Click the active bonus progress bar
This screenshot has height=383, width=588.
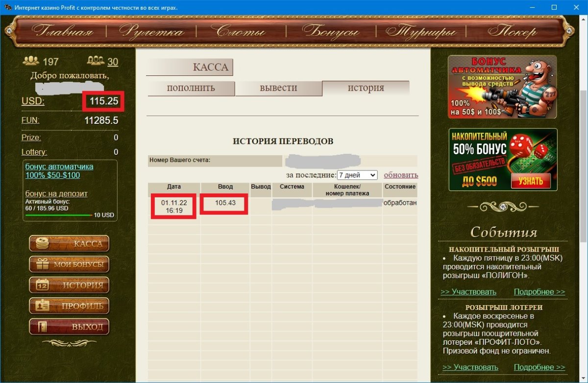[x=58, y=215]
